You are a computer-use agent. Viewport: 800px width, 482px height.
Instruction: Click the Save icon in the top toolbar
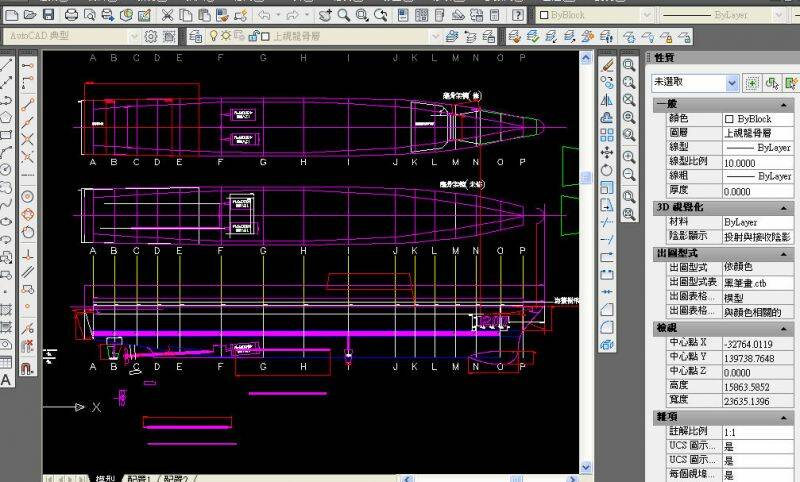tap(49, 16)
